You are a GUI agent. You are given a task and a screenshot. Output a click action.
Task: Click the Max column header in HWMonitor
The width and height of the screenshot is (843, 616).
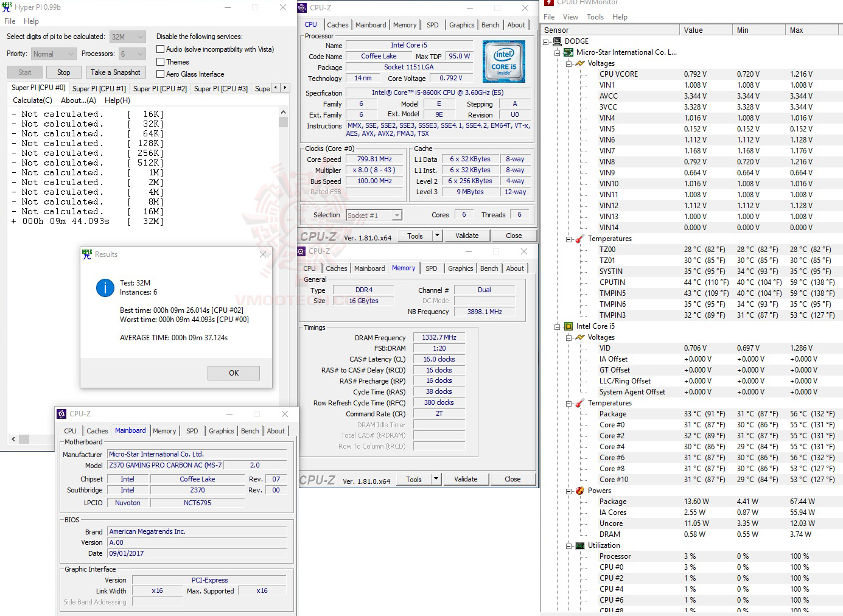813,30
